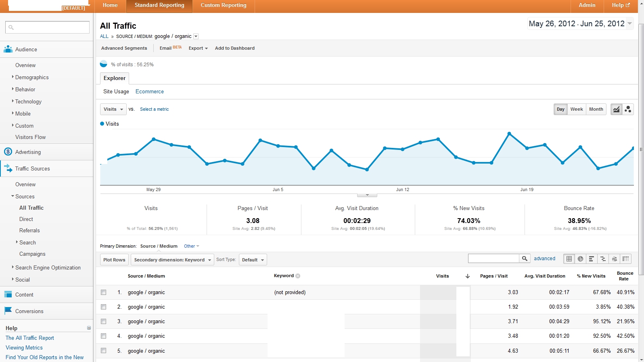Click the Select a metric link
This screenshot has height=362, width=644.
point(154,109)
